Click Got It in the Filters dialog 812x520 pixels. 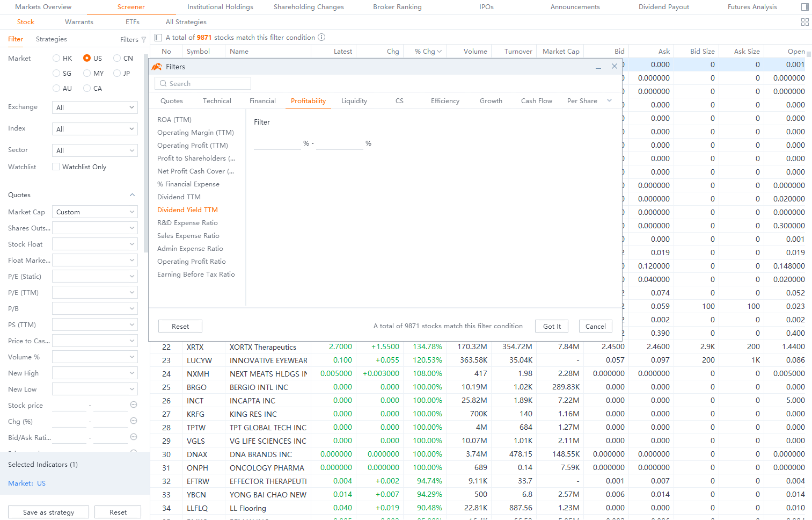(552, 326)
